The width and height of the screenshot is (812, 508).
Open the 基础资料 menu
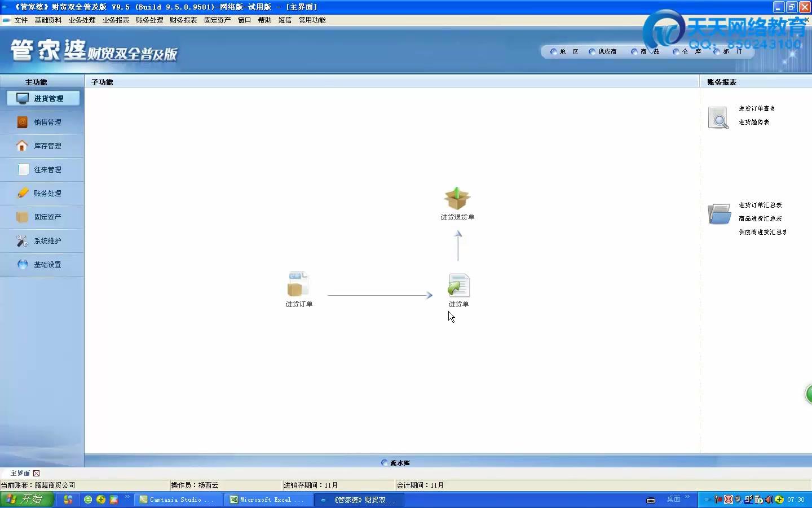(x=48, y=20)
